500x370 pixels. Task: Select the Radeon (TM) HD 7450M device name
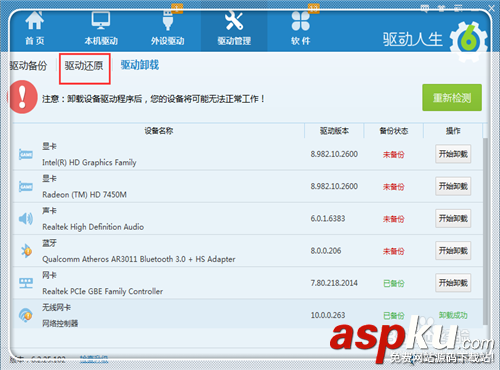tap(84, 194)
